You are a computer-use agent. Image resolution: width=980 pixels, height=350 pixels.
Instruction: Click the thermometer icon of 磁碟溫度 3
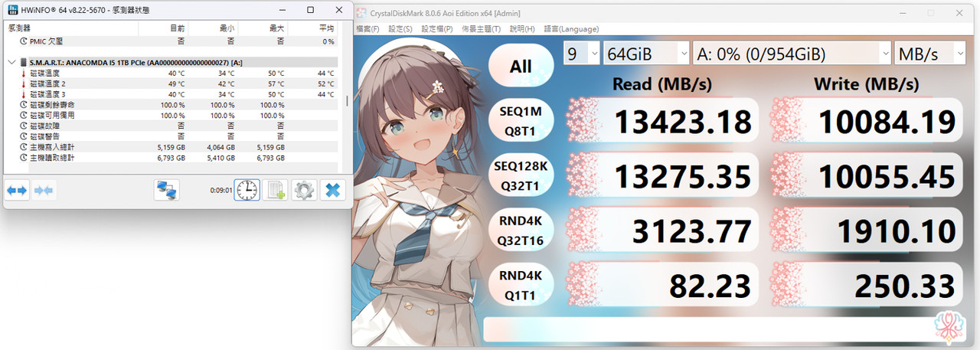pos(24,94)
